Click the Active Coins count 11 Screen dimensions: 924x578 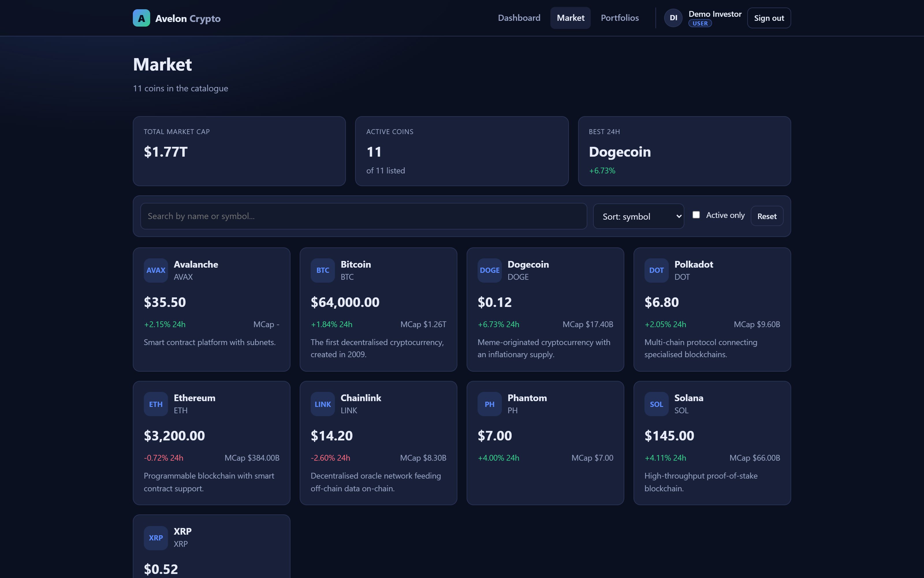(x=374, y=152)
